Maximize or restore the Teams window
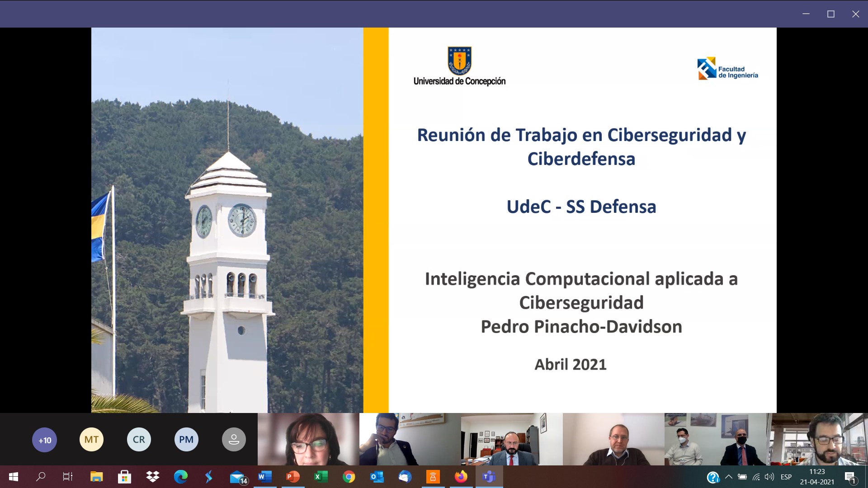This screenshot has width=868, height=488. 830,14
